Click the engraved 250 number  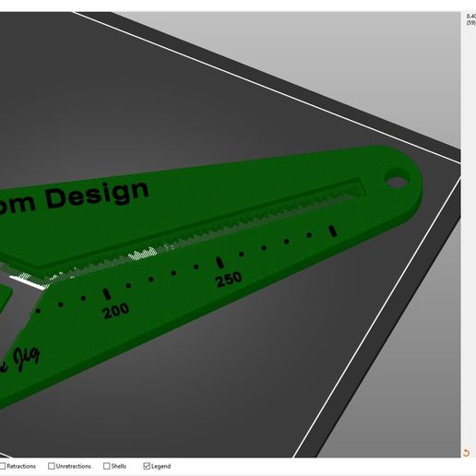point(229,280)
